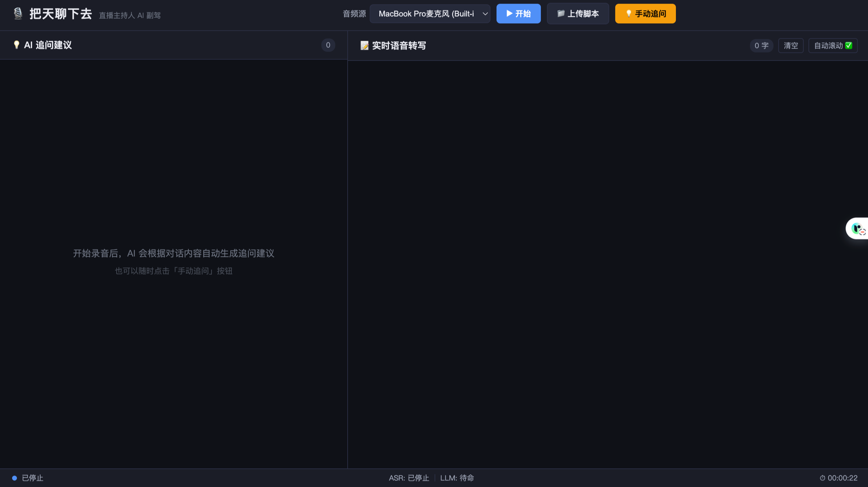Click the 把天聊下去 app title

click(x=61, y=14)
